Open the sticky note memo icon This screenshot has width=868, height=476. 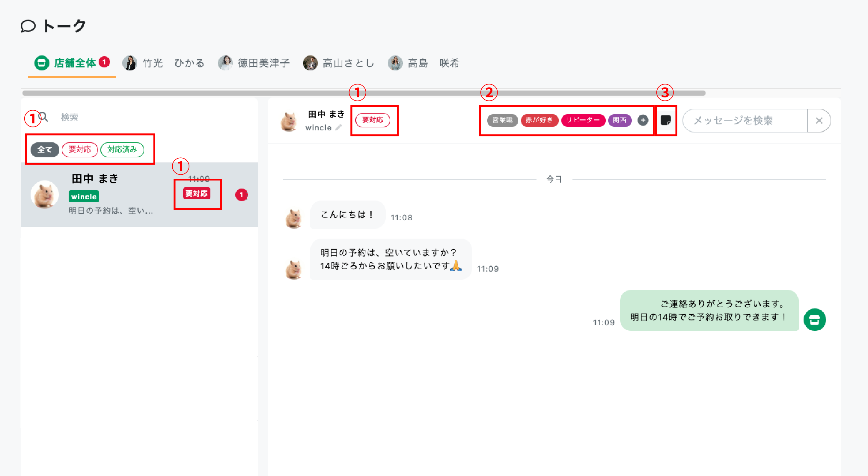pyautogui.click(x=665, y=120)
